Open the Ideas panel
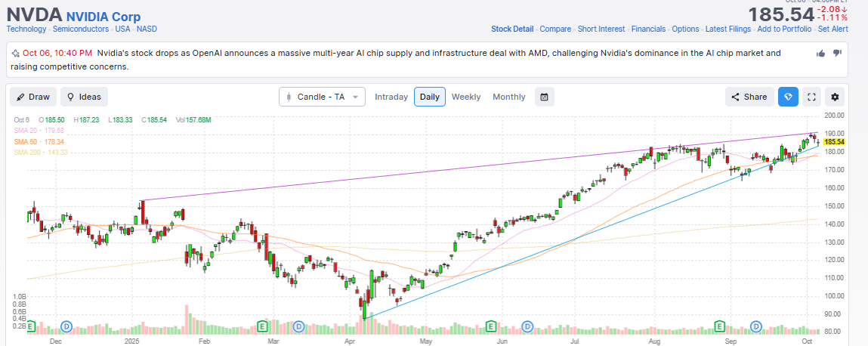This screenshot has height=346, width=868. point(84,97)
